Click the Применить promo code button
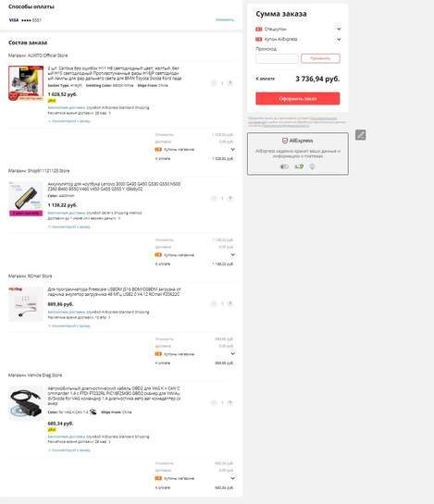434x504 pixels. click(x=320, y=58)
